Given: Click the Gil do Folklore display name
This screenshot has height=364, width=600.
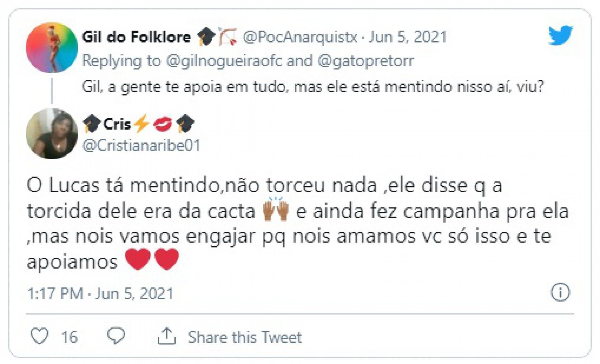Looking at the screenshot, I should (136, 37).
